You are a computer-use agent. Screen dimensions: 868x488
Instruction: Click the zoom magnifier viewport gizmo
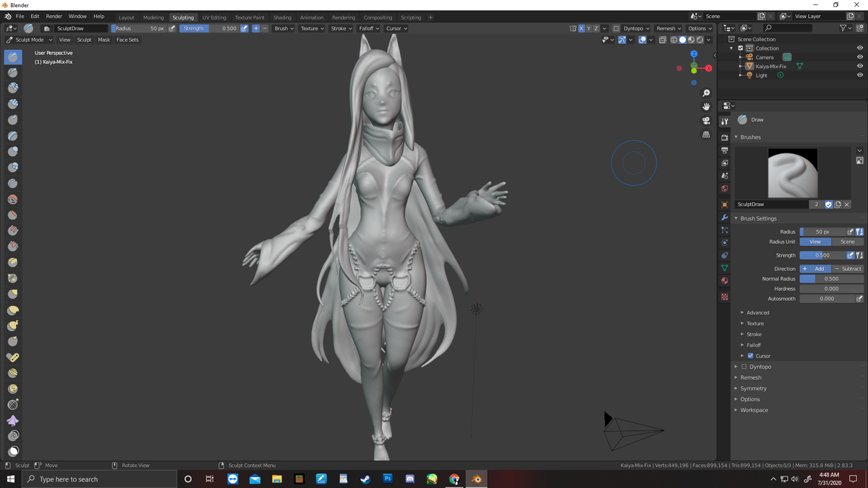tap(706, 93)
